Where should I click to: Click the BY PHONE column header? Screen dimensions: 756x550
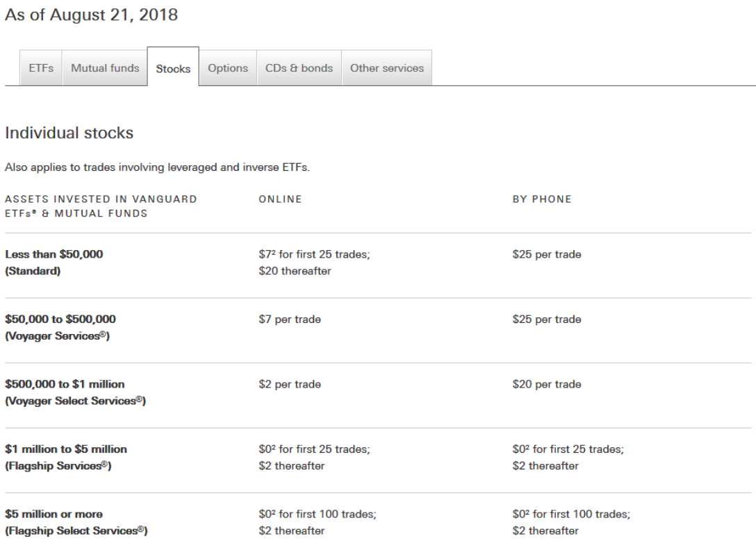[542, 199]
